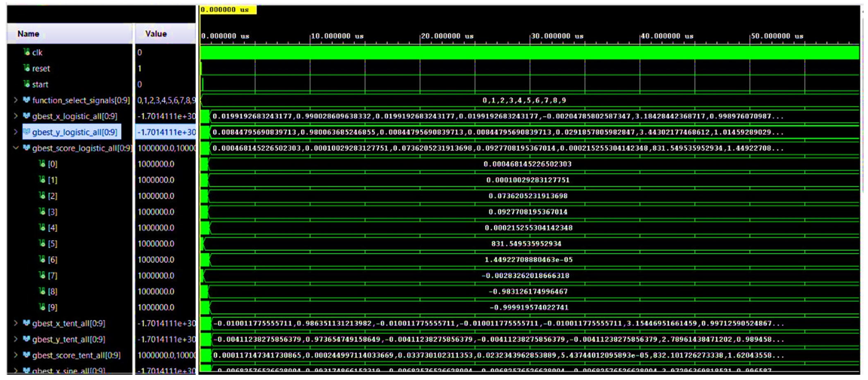Click waveform value 831.549535952934 in row [5]
Image resolution: width=868 pixels, height=380 pixels.
pyautogui.click(x=526, y=244)
